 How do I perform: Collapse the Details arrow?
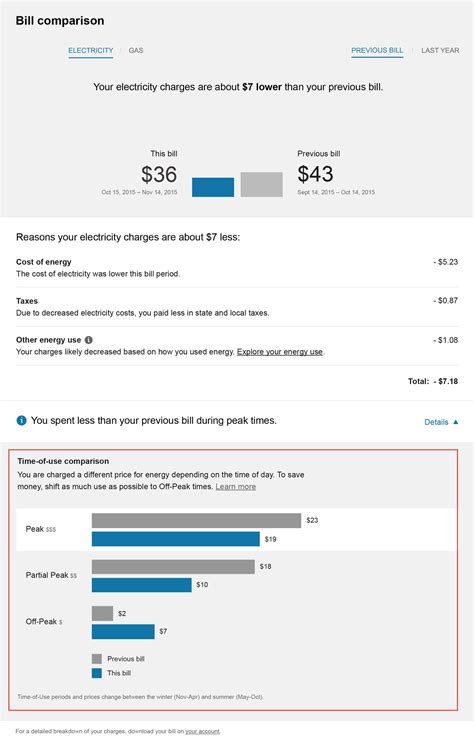(x=456, y=422)
